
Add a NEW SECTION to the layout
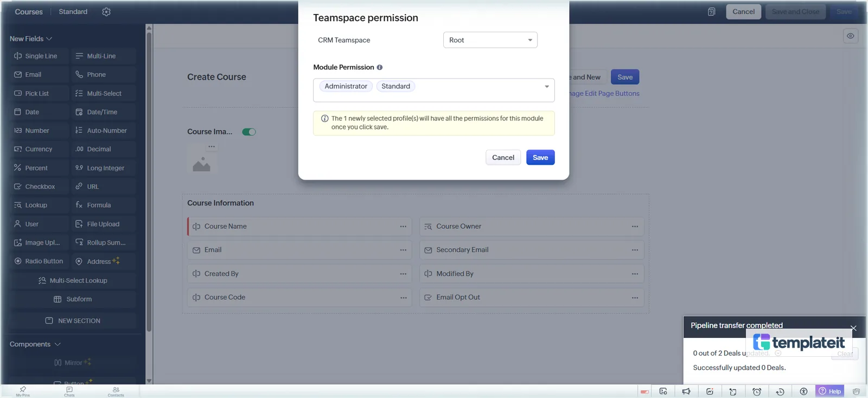click(73, 321)
